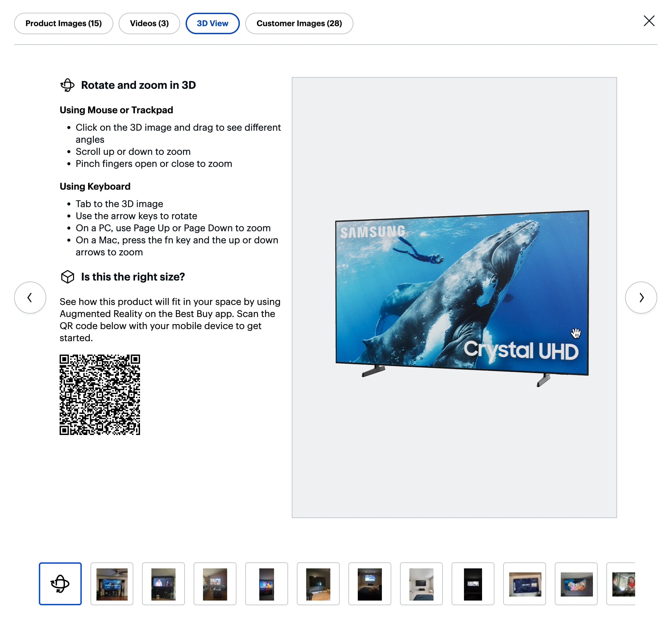Image resolution: width=672 pixels, height=622 pixels.
Task: Open second customer photo with TV on dark stand
Action: point(163,583)
